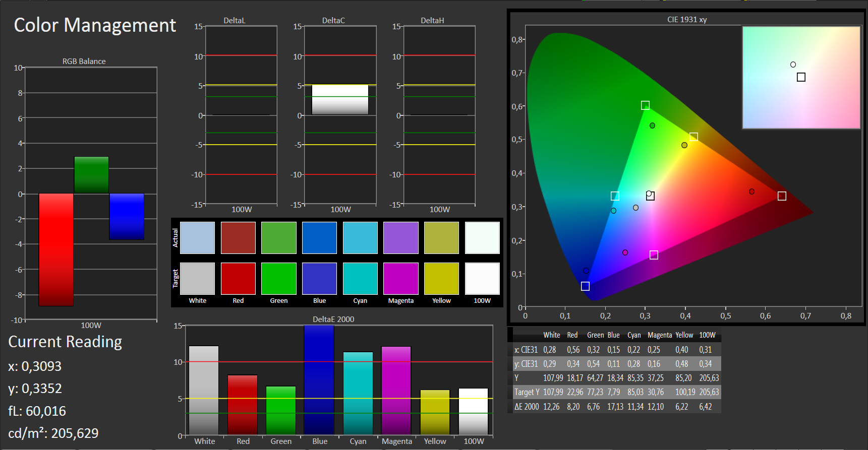The width and height of the screenshot is (868, 450).
Task: Click the measured yellow point in CIE diagram
Action: point(684,145)
